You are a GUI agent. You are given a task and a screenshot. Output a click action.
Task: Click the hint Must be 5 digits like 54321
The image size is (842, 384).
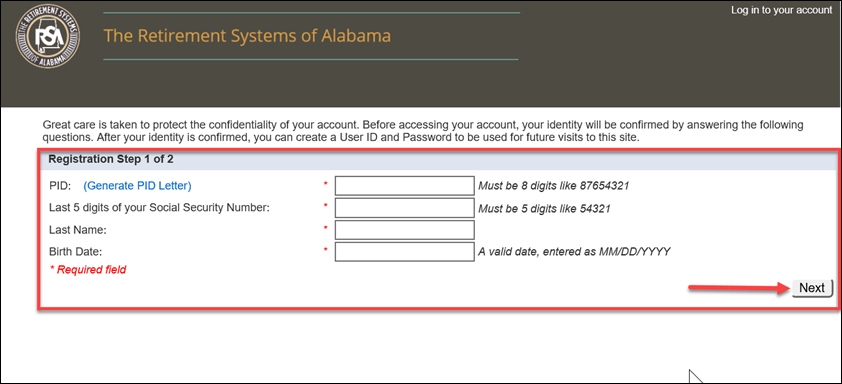[544, 208]
